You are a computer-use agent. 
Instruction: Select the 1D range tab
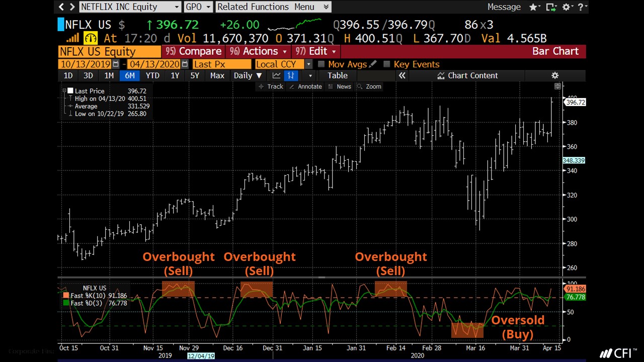point(68,75)
